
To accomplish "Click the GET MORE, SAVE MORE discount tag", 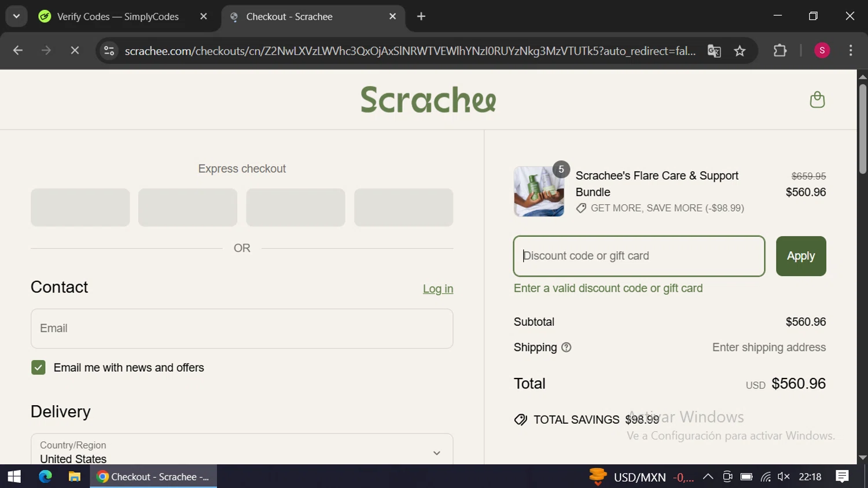I will pos(660,208).
